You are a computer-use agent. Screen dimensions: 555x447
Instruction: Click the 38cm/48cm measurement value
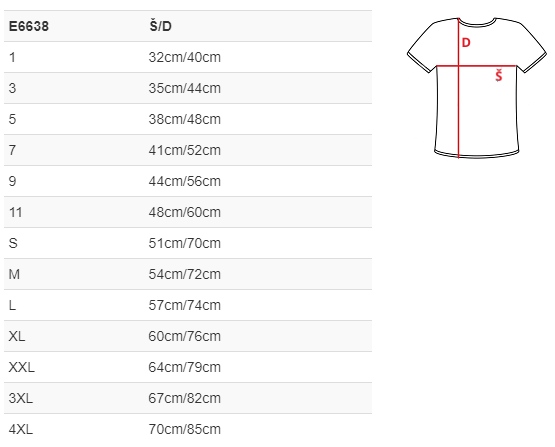tap(184, 119)
